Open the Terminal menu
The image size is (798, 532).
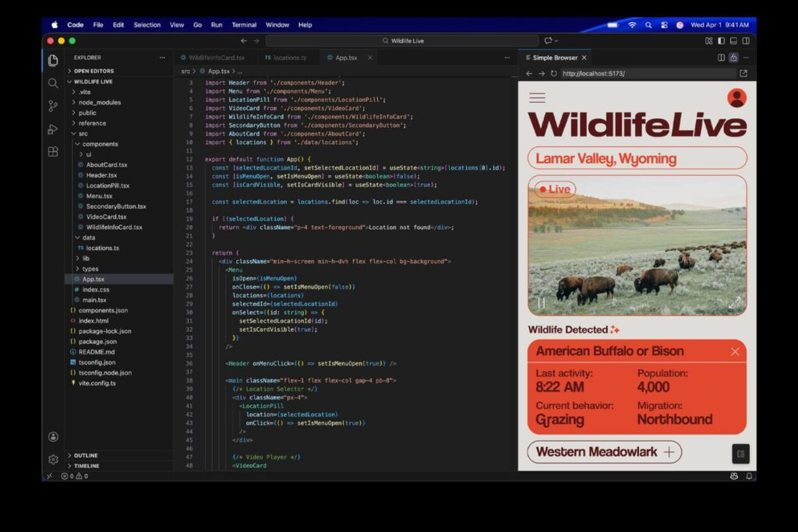(244, 25)
